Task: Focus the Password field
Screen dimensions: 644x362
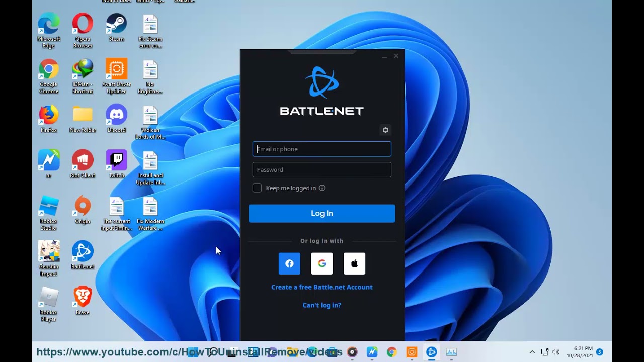Action: click(x=322, y=169)
